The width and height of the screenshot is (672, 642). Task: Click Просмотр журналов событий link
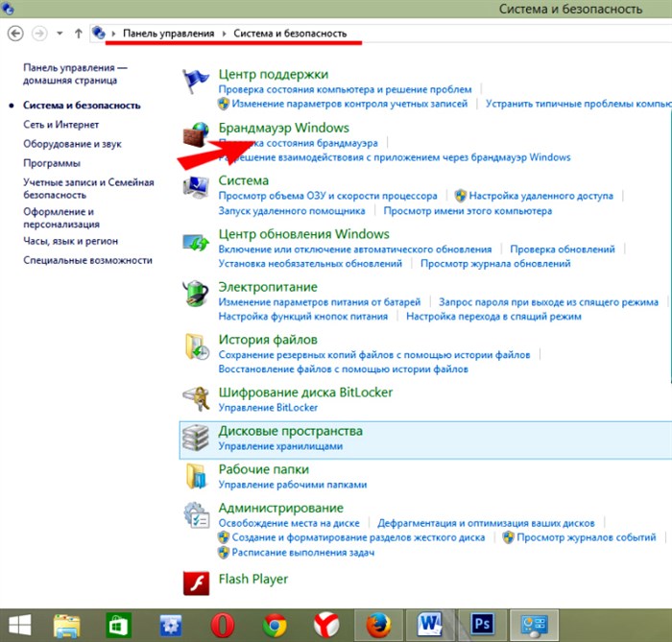pyautogui.click(x=587, y=537)
